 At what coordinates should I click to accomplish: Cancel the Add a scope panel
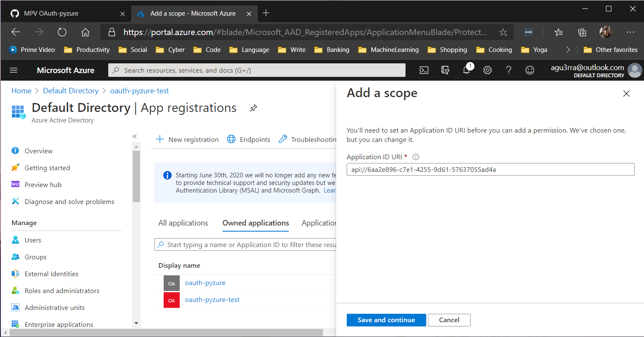[x=449, y=320]
